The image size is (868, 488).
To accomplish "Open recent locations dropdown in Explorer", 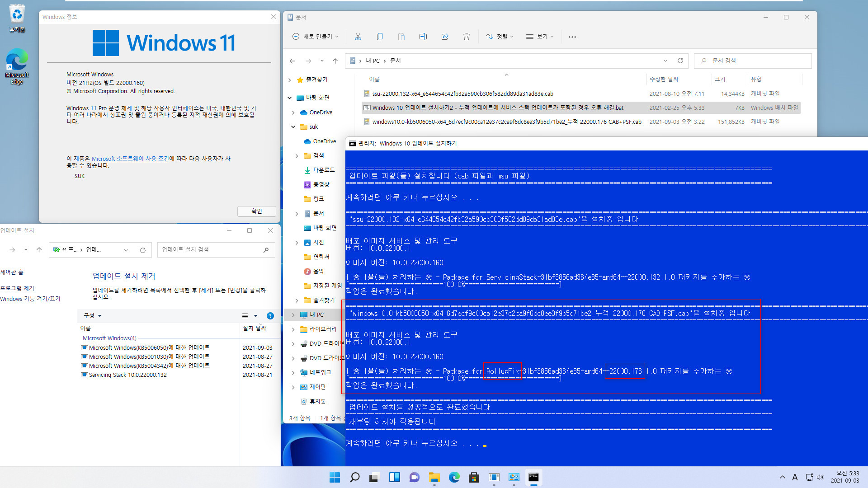I will tap(322, 61).
